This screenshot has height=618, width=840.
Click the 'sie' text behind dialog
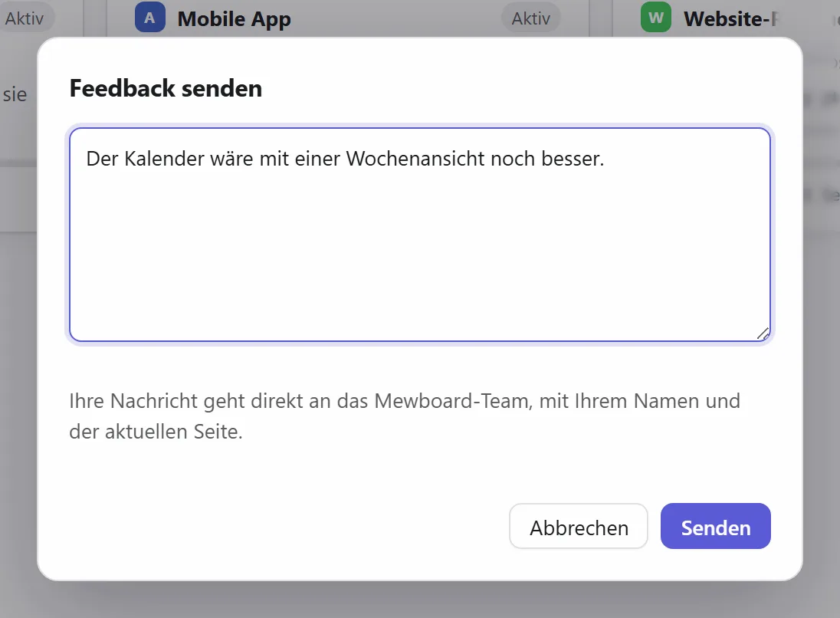click(x=15, y=94)
